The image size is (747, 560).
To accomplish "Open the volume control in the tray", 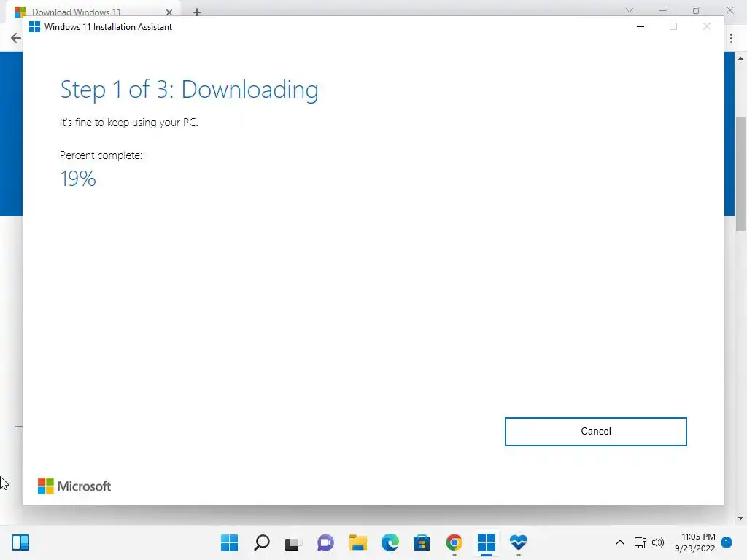I will click(658, 542).
